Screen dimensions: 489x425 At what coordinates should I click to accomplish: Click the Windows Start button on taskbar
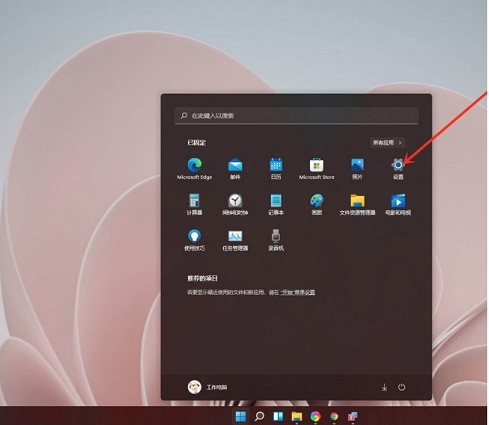coord(240,416)
